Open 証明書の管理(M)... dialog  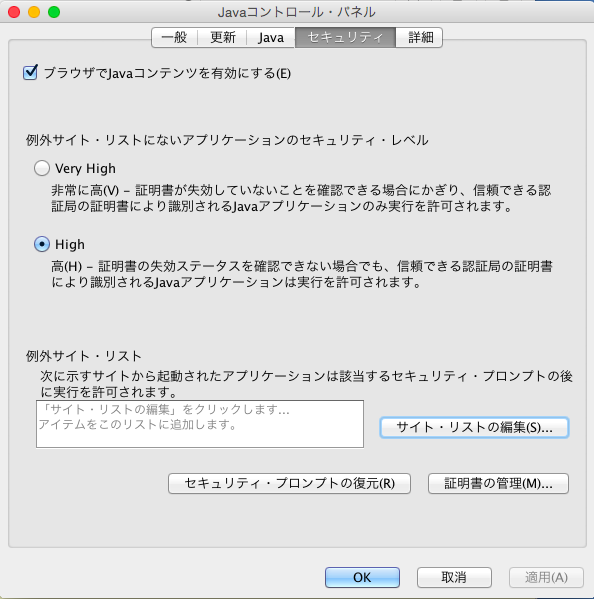[x=498, y=484]
